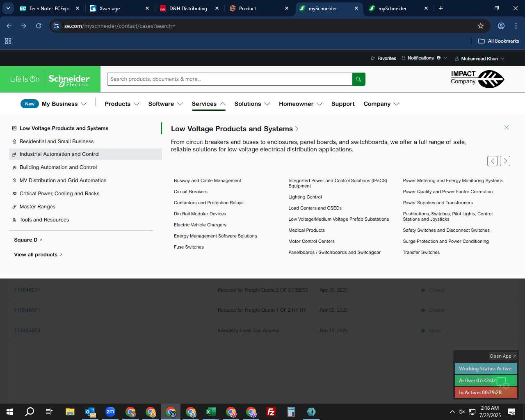Open Excel from the taskbar
Viewport: 525px width, 420px height.
tap(210, 412)
